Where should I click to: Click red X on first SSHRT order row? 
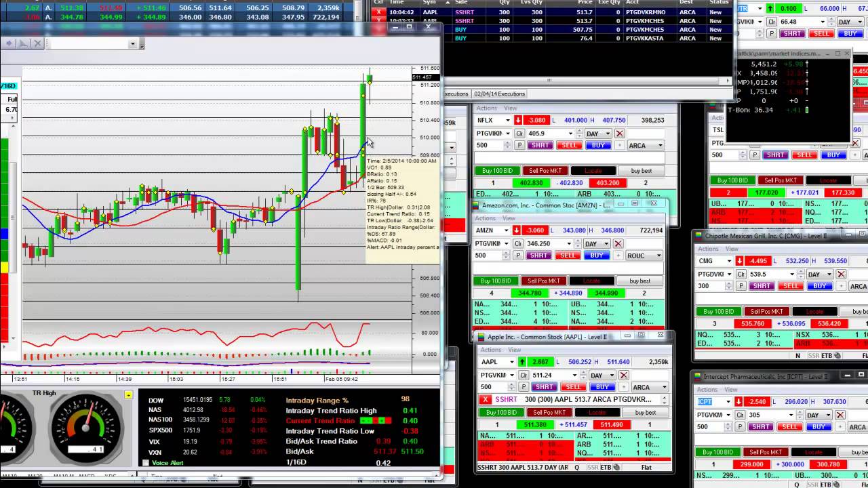click(x=379, y=12)
